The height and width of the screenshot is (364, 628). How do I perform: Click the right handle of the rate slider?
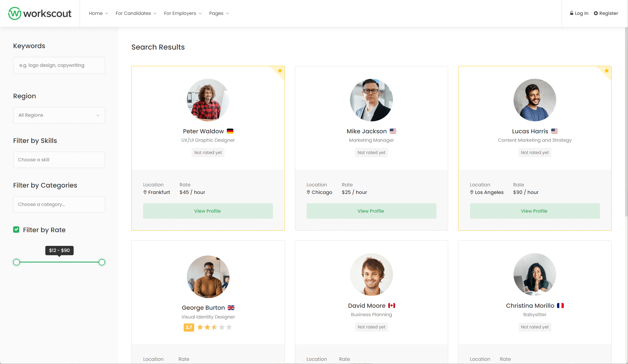coord(102,262)
